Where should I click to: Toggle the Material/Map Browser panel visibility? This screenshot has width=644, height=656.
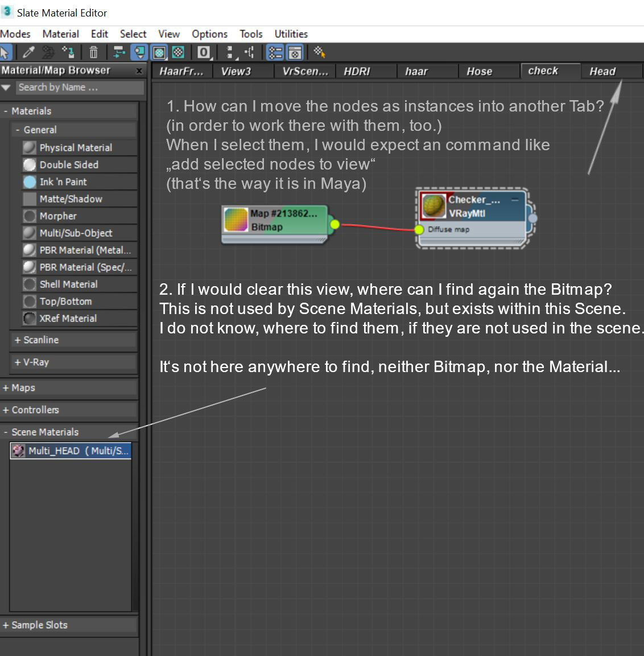coord(275,52)
